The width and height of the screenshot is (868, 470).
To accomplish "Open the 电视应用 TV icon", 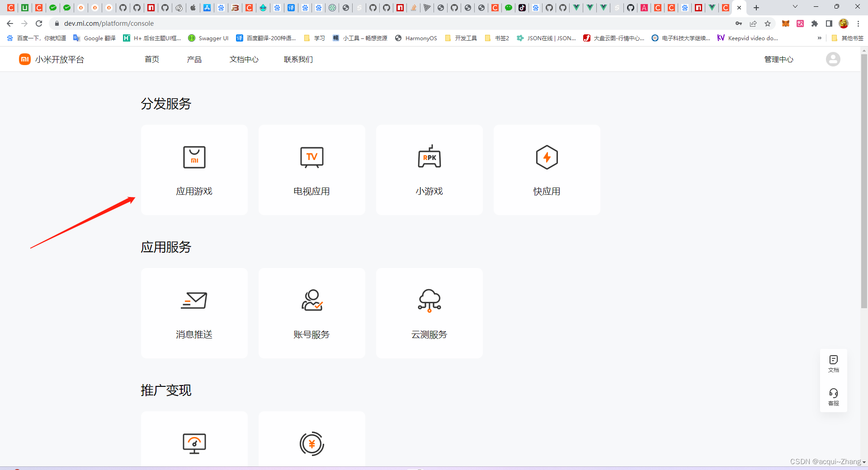I will tap(312, 157).
